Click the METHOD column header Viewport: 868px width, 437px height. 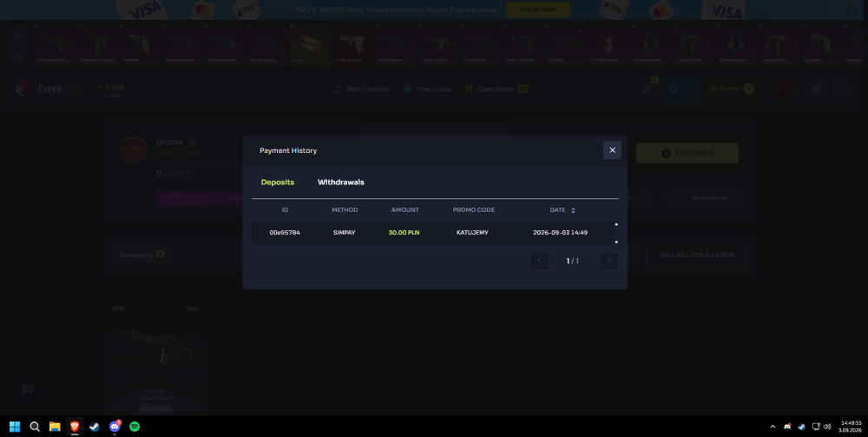point(345,210)
